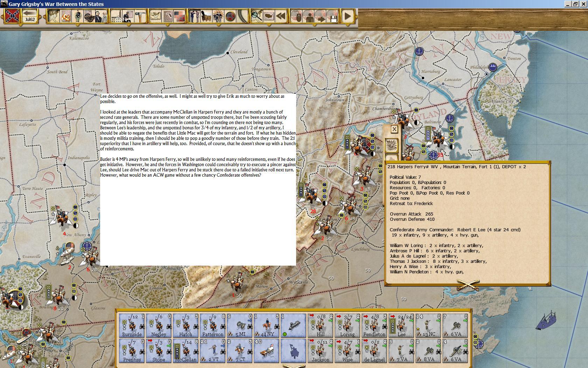Click the Harrisburg city dot on map
The width and height of the screenshot is (588, 368).
tap(423, 78)
